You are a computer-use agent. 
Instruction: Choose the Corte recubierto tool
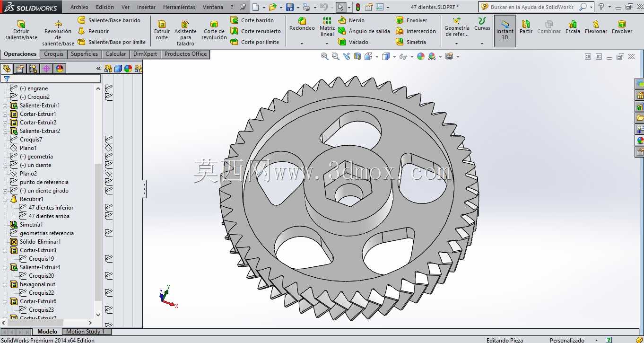click(x=255, y=31)
